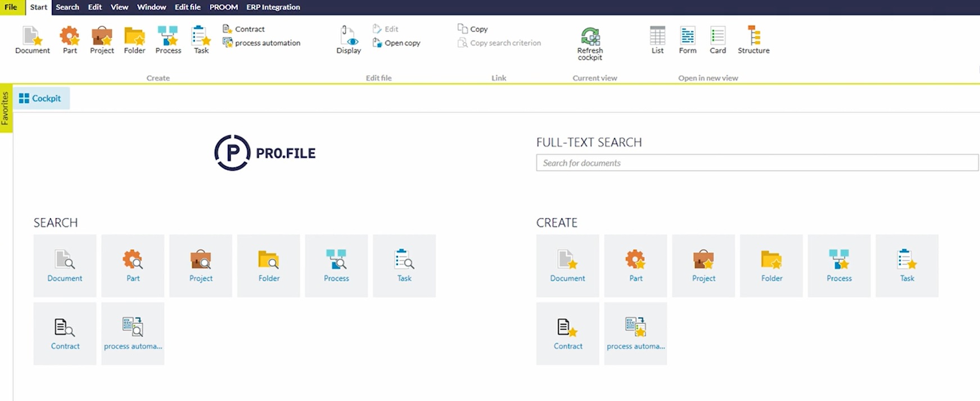Launch the Create process automation tile
This screenshot has height=401, width=980.
[x=635, y=334]
